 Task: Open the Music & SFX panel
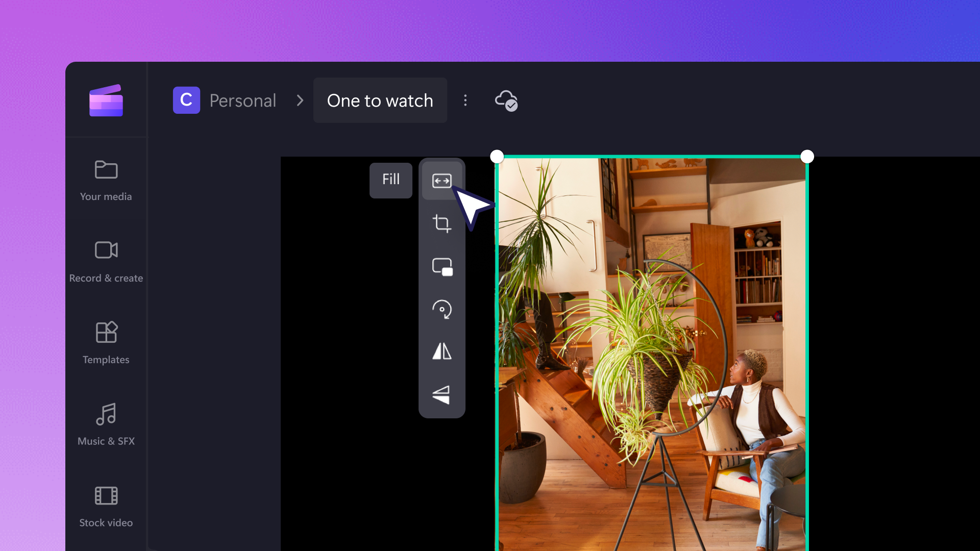[x=106, y=425]
